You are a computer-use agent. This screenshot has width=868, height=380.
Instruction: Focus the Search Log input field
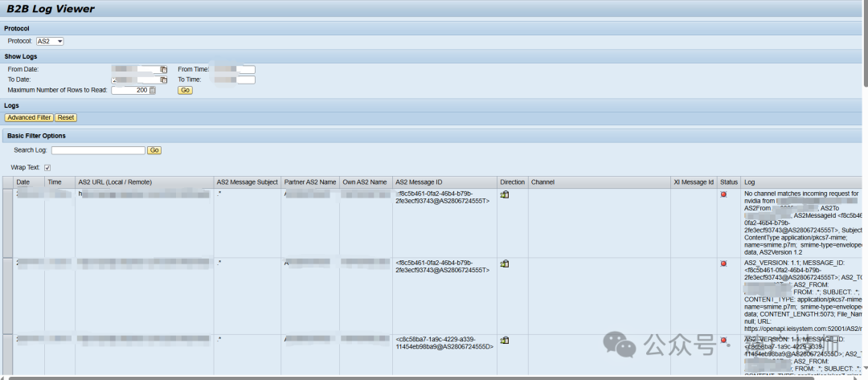98,150
